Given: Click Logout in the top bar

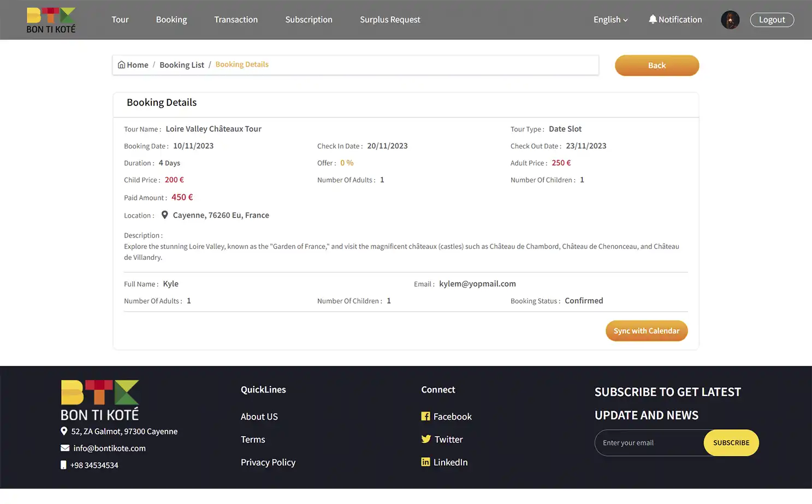Looking at the screenshot, I should pos(772,19).
